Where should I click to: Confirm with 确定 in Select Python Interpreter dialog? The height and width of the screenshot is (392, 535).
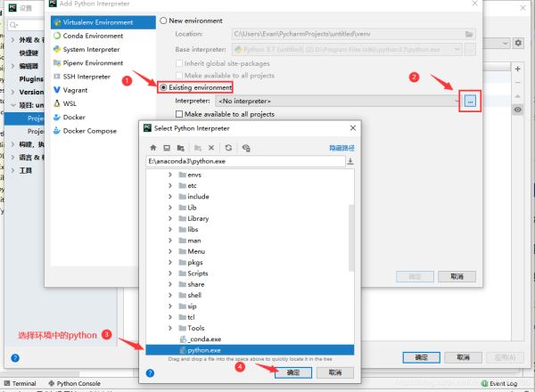(293, 372)
